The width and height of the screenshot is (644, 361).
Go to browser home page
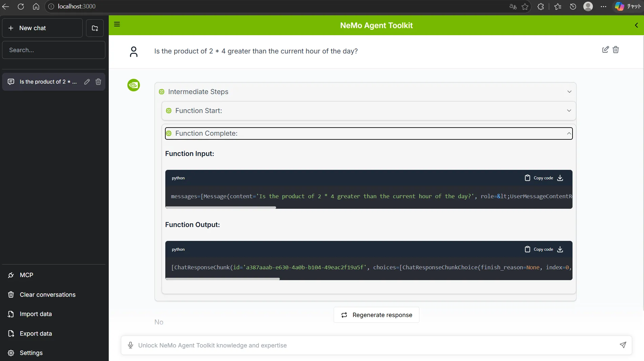point(36,6)
